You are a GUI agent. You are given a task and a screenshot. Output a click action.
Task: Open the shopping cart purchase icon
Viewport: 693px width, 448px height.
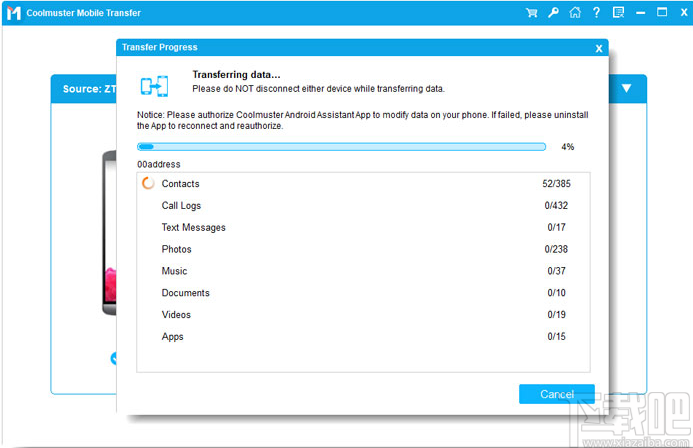[x=532, y=13]
